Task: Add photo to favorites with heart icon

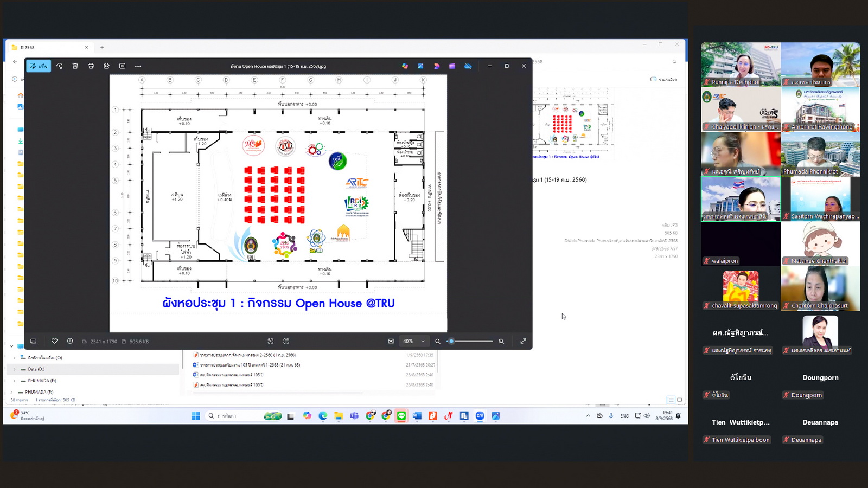Action: (x=54, y=341)
